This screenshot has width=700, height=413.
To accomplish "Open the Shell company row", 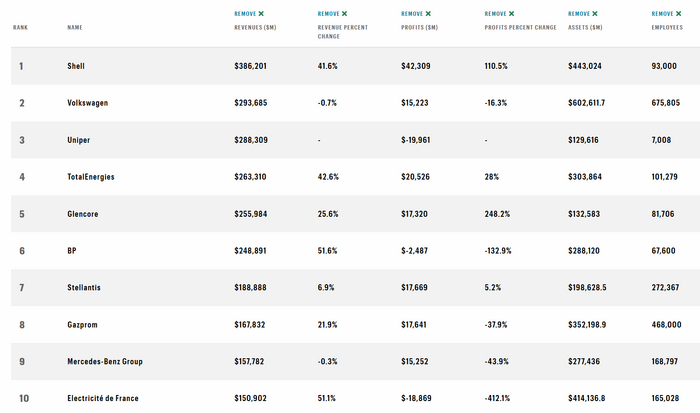I will [x=76, y=66].
